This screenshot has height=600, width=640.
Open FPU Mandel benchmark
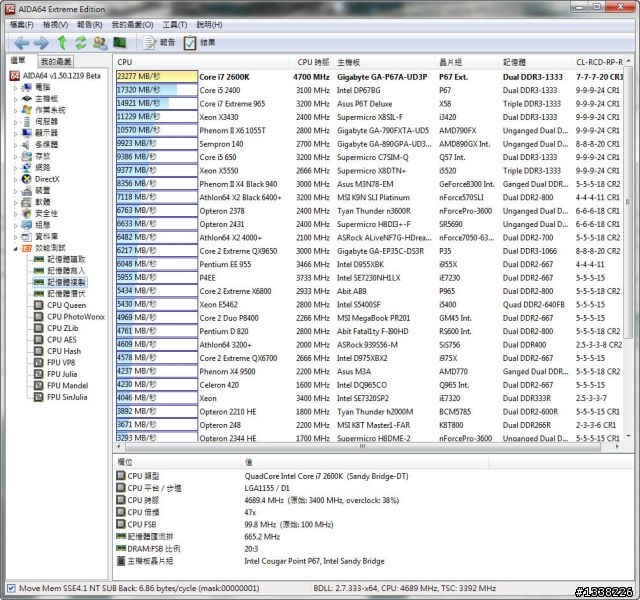click(67, 385)
